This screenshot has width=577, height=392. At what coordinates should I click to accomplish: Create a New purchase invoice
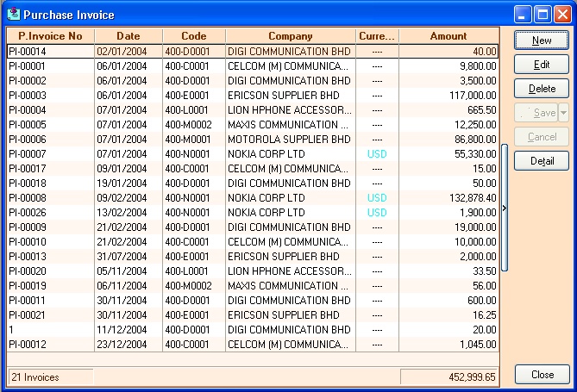542,40
